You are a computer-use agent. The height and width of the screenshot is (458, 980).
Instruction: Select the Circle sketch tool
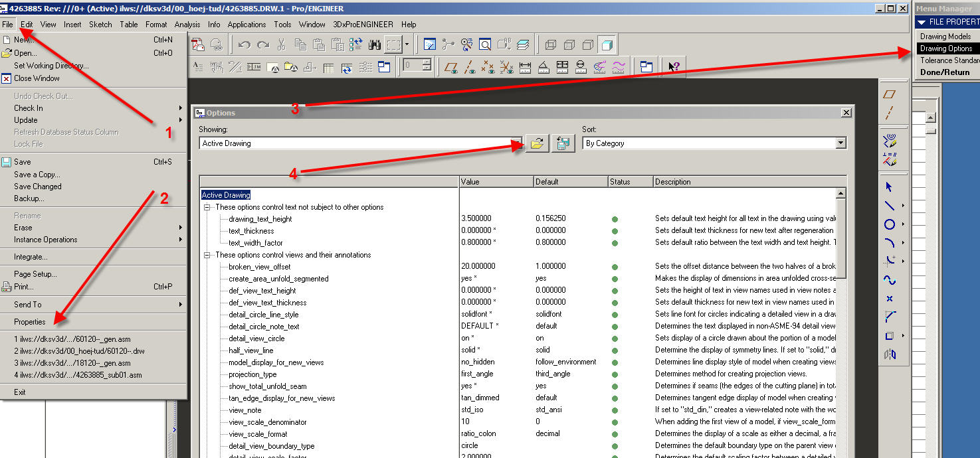[x=890, y=224]
